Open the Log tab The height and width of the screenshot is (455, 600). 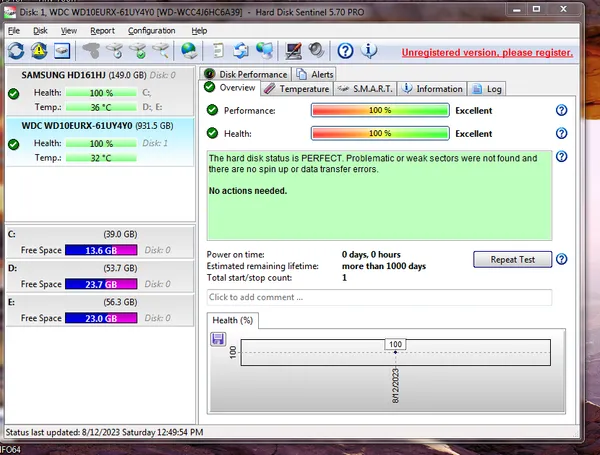[x=487, y=89]
